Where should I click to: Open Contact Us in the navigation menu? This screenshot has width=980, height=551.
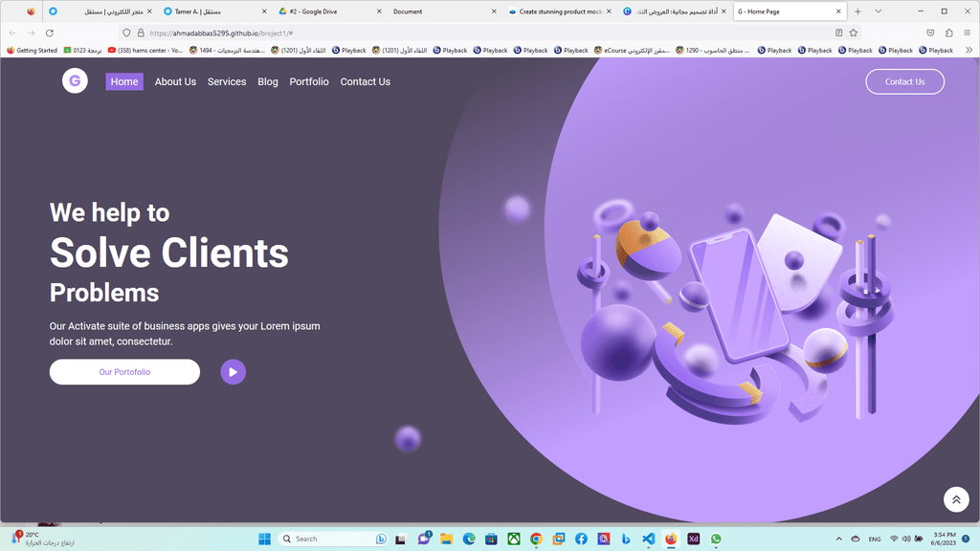(365, 82)
